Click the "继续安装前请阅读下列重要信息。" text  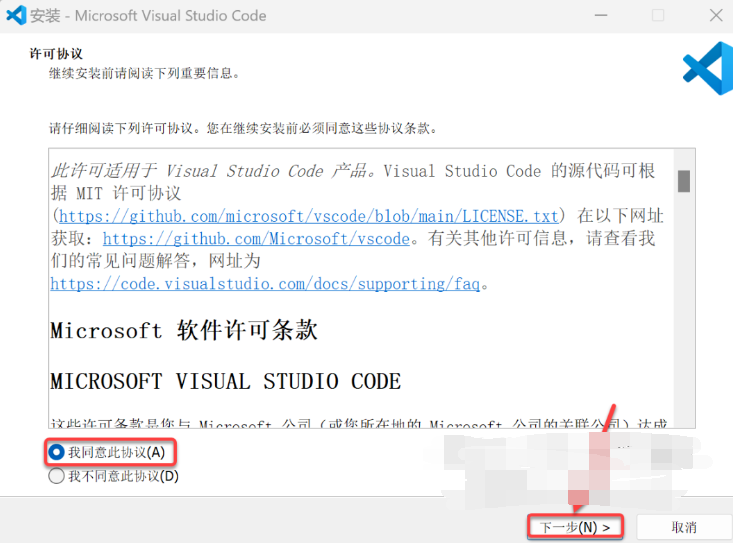point(144,73)
